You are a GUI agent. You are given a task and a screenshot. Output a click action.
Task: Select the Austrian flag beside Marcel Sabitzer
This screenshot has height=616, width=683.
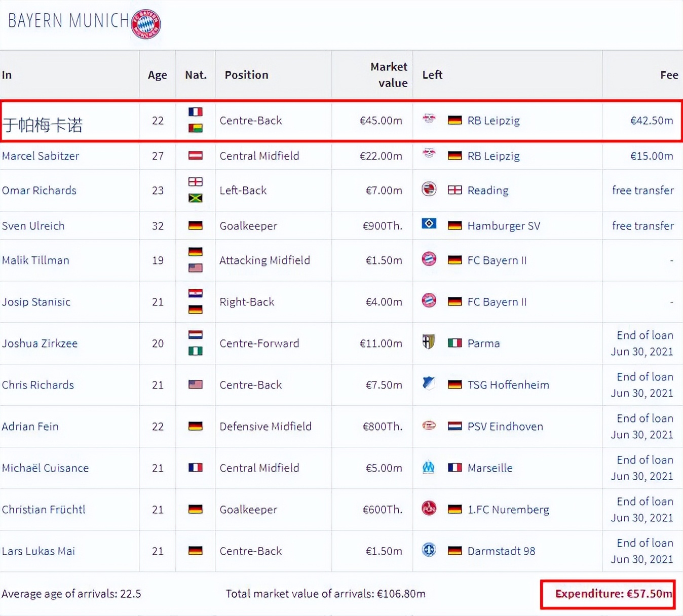tap(196, 156)
